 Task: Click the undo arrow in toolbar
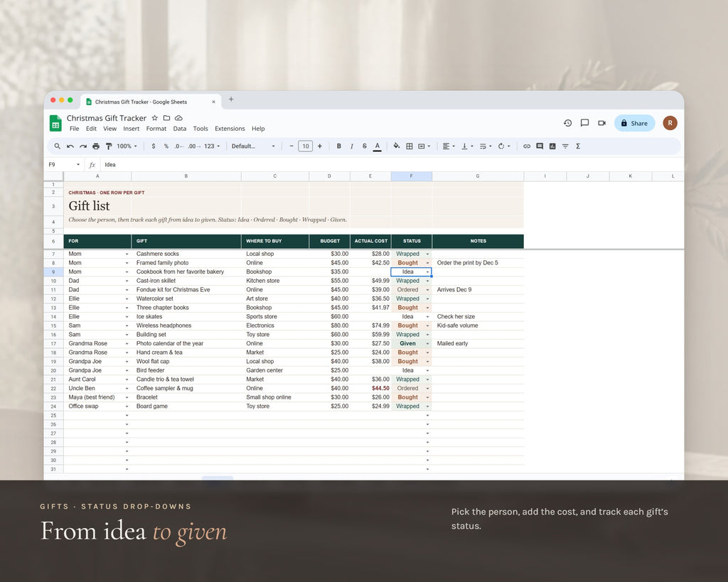[x=70, y=146]
